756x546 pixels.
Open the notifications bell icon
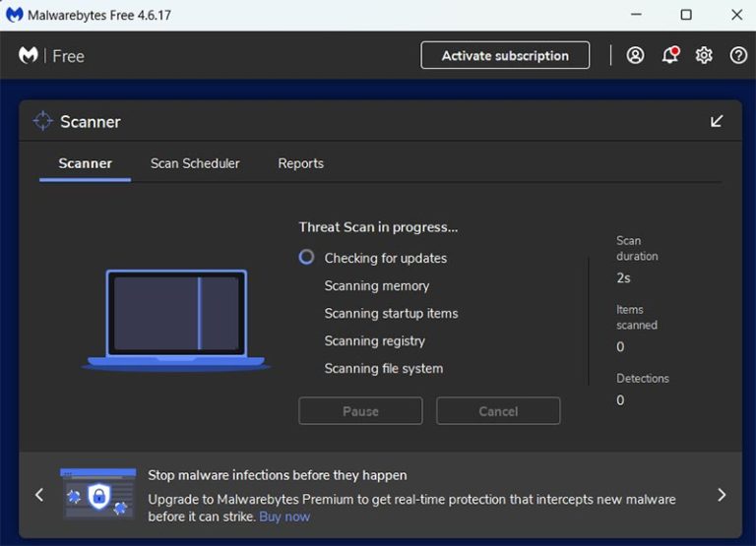click(669, 55)
